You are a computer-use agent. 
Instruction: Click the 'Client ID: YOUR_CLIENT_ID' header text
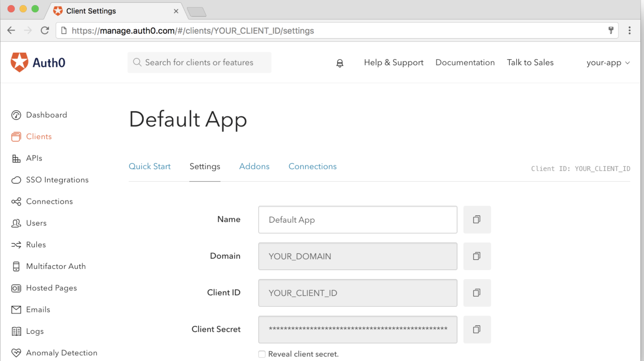(x=581, y=169)
